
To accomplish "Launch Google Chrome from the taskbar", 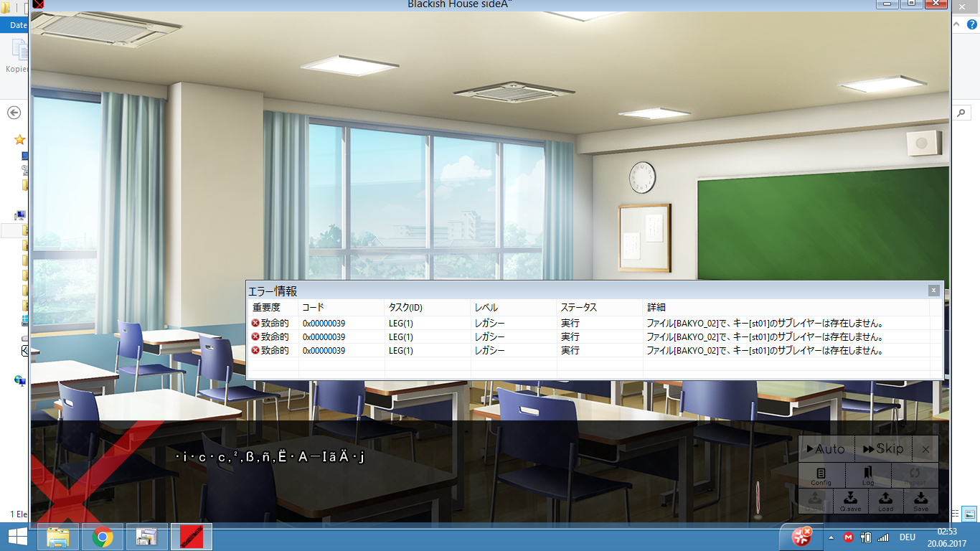I will (x=103, y=537).
